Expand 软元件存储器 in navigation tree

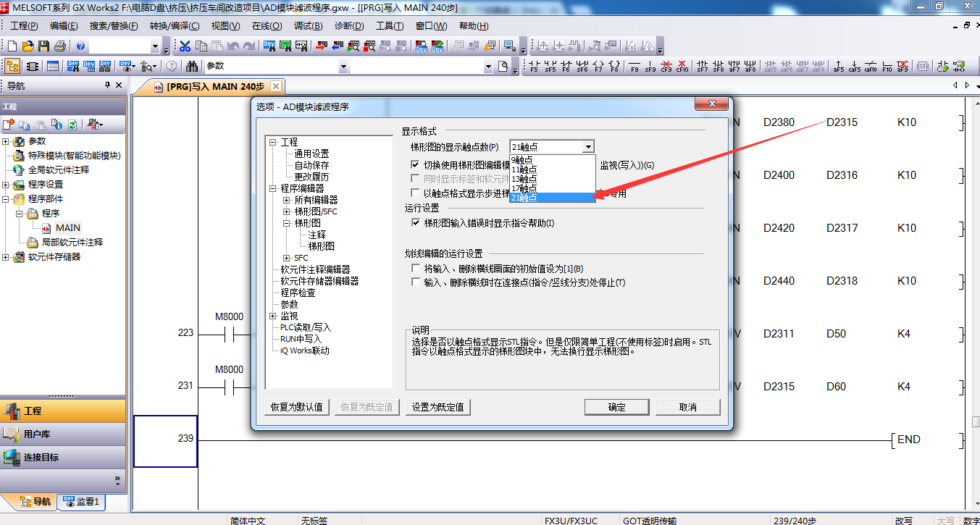(6, 257)
